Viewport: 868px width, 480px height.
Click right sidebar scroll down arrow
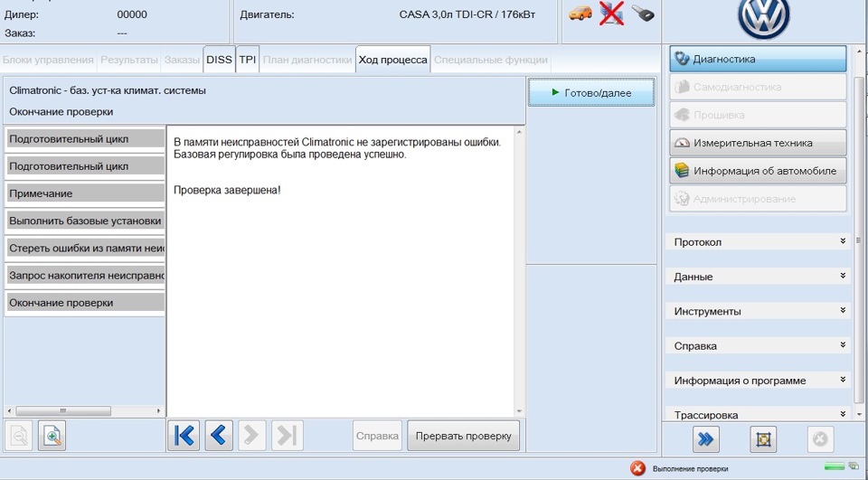[859, 414]
